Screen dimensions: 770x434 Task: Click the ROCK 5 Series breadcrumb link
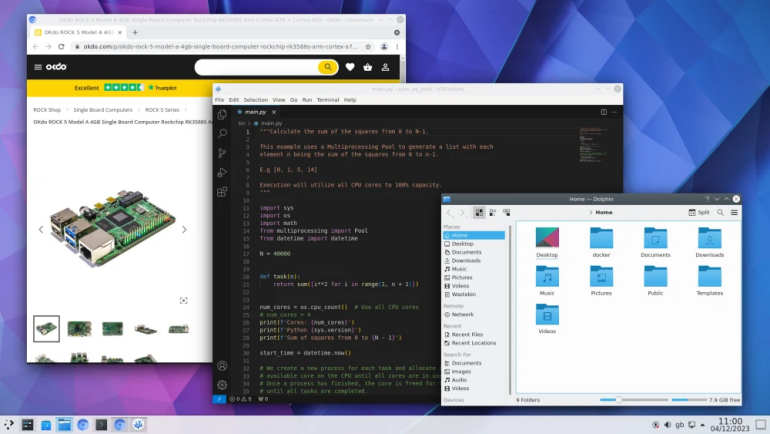coord(162,109)
